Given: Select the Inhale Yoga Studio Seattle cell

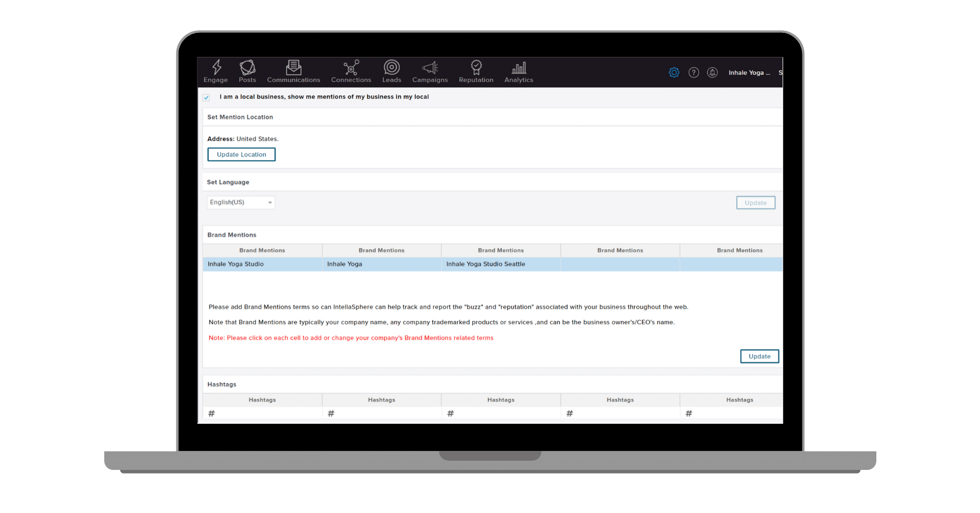Looking at the screenshot, I should pyautogui.click(x=500, y=264).
